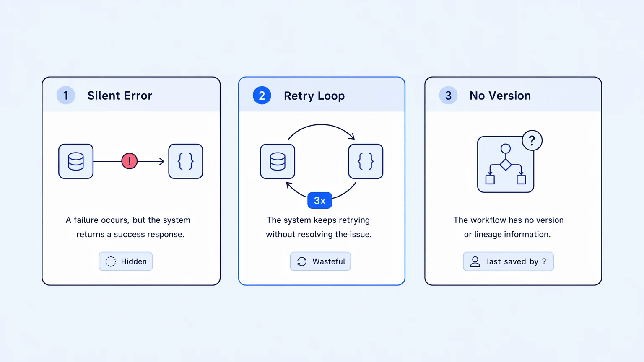
Task: Click the refresh arrows icon beside Wasteful
Action: coord(302,261)
